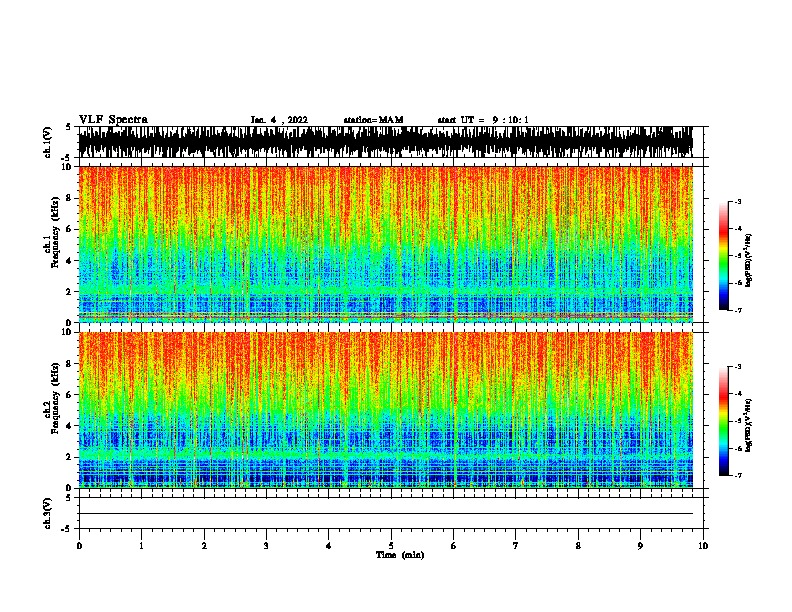Image resolution: width=792 pixels, height=612 pixels.
Task: Click time axis tick label "0"
Action: (x=79, y=546)
